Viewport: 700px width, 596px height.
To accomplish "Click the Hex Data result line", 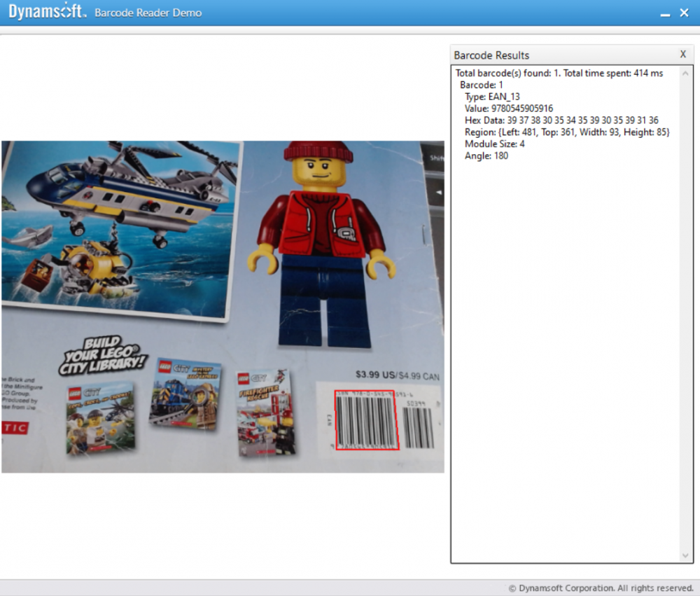I will (x=561, y=120).
